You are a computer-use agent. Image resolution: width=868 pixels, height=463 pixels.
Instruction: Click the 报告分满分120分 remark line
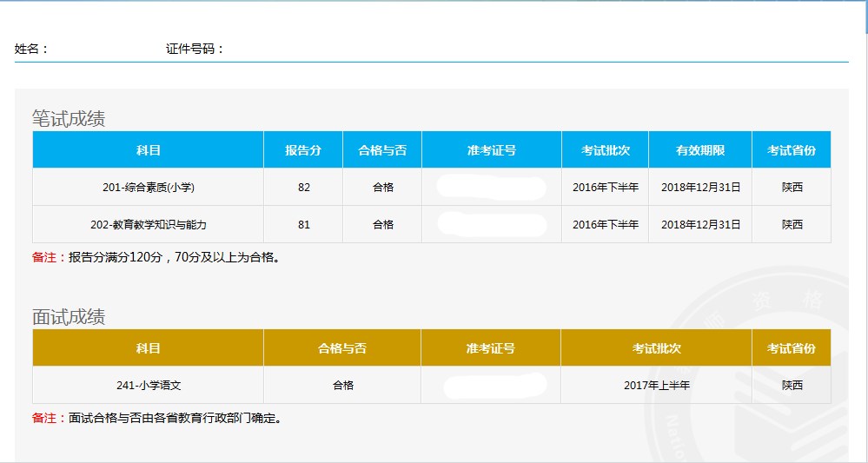coord(156,258)
